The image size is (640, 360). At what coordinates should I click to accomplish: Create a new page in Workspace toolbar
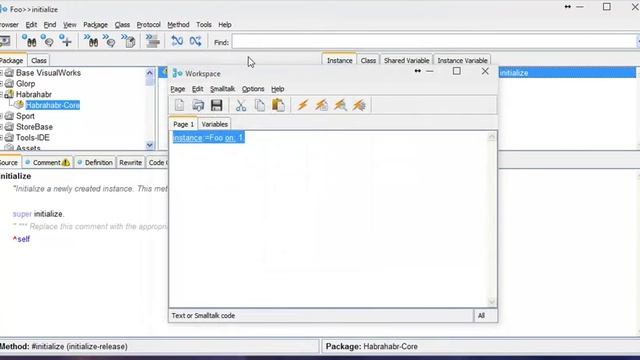[179, 105]
